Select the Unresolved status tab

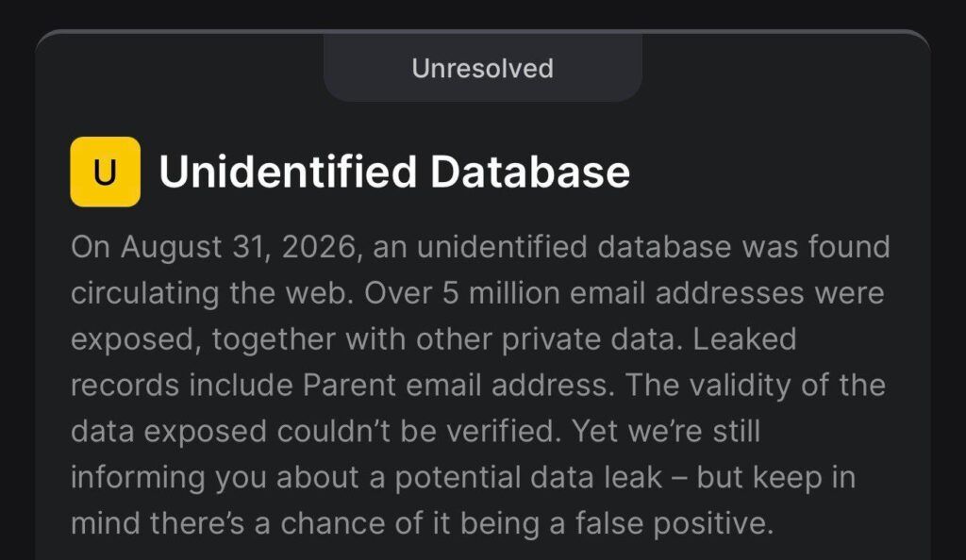tap(482, 68)
